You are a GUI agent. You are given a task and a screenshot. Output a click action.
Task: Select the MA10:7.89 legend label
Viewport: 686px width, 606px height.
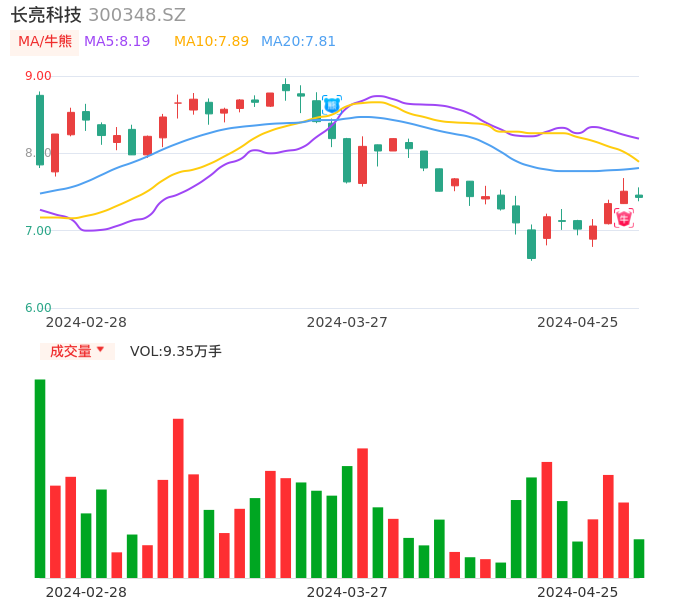(211, 42)
